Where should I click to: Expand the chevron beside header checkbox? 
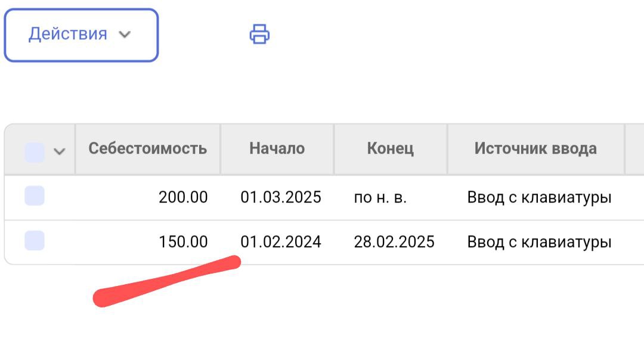[59, 151]
